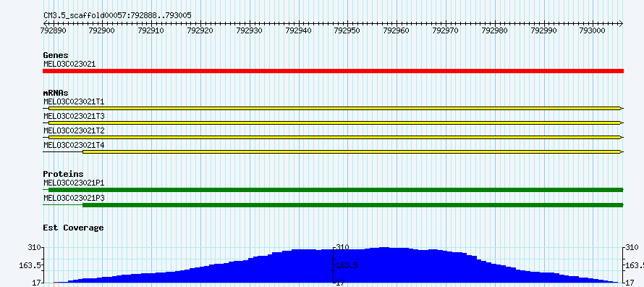
Task: Click ruler position 792900
Action: (103, 30)
